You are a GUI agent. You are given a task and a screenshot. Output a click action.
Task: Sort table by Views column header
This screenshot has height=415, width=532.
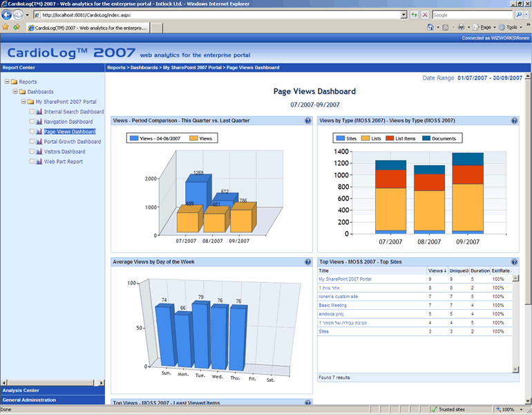[437, 270]
